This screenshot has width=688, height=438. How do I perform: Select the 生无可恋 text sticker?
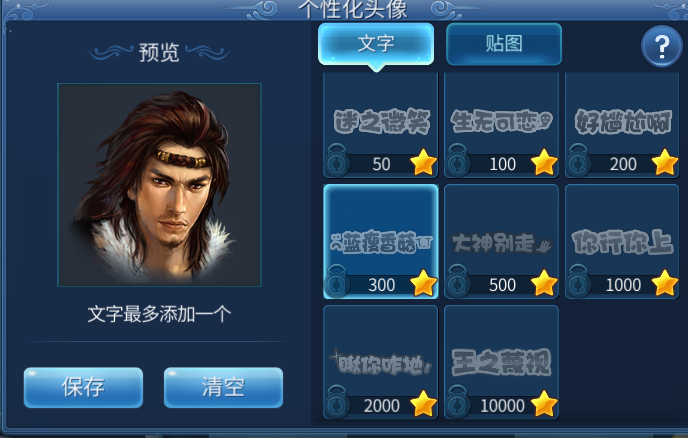(502, 125)
